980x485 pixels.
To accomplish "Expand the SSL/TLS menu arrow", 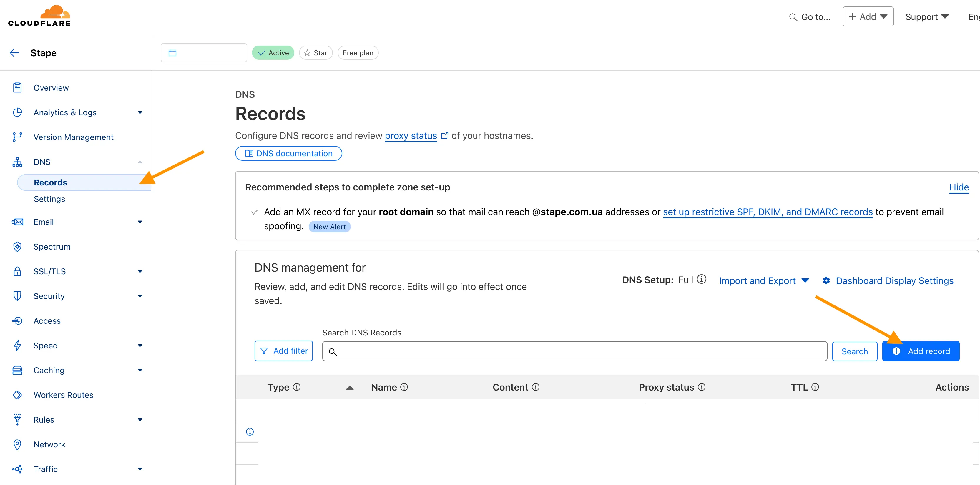I will 140,271.
